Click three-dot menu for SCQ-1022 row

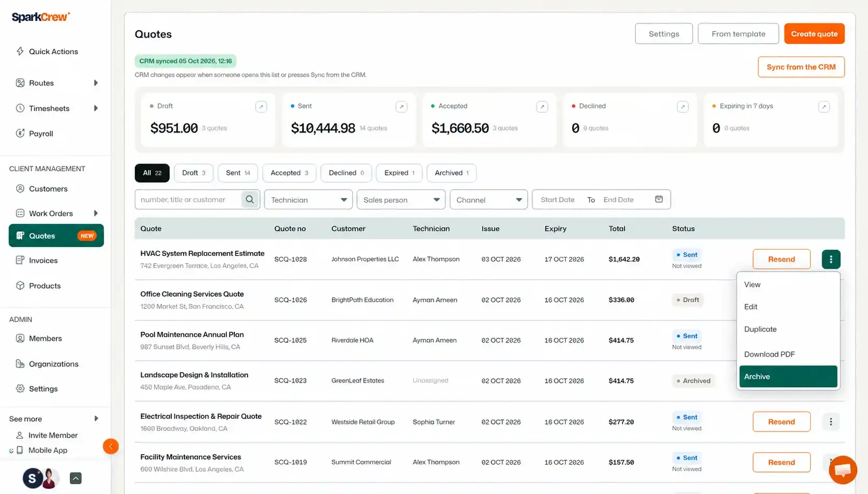[831, 421]
